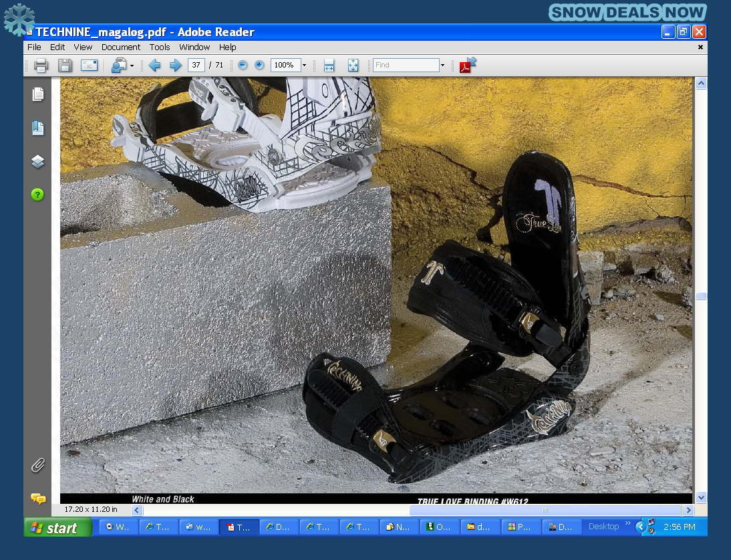Click the horizontal scrollbar thumb
This screenshot has width=731, height=560.
click(545, 510)
